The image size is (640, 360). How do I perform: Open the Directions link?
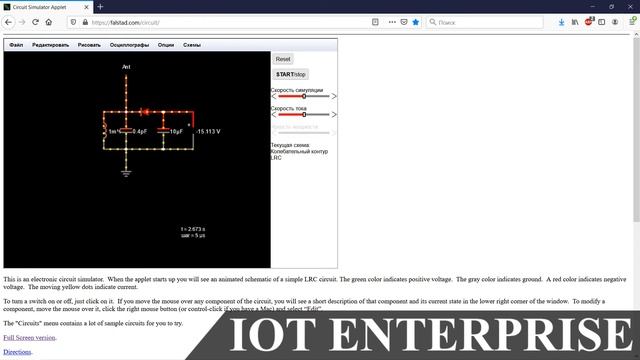[x=17, y=352]
